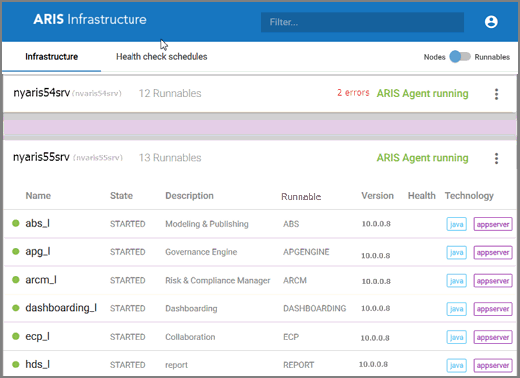Image resolution: width=520 pixels, height=378 pixels.
Task: Click nyaris54srv ARIS Agent running status
Action: 423,94
